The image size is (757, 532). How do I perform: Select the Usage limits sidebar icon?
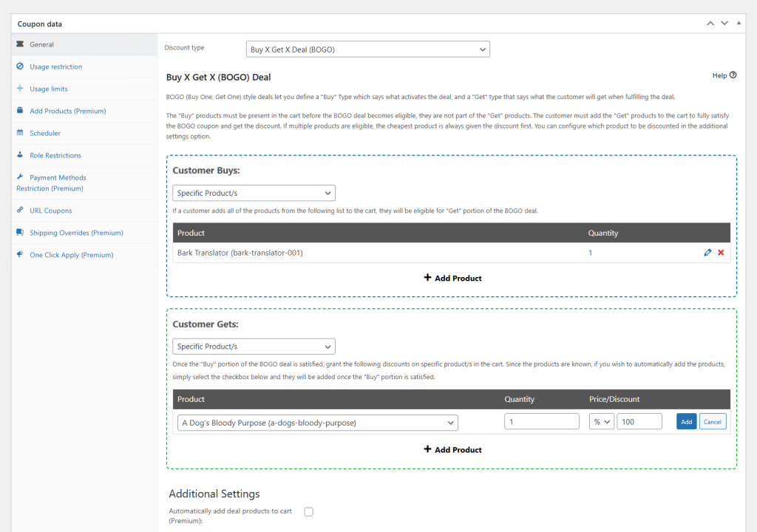(x=19, y=89)
